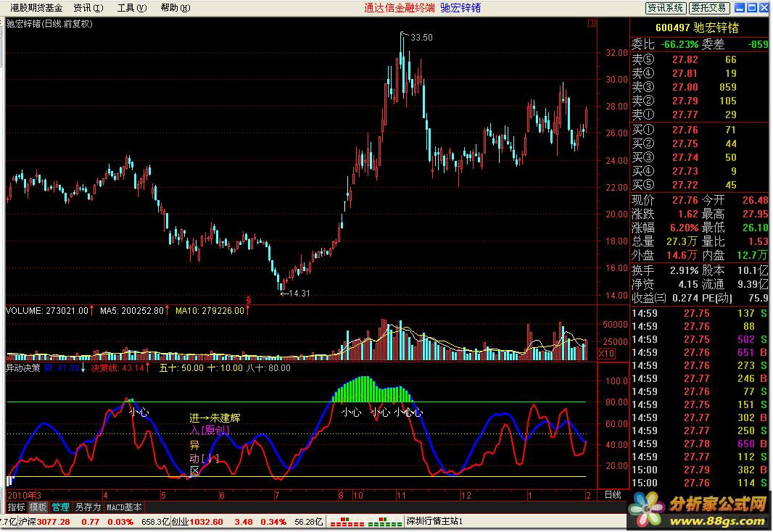Click the 另存为 tab at the bottom
Image resolution: width=773 pixels, height=532 pixels.
88,507
